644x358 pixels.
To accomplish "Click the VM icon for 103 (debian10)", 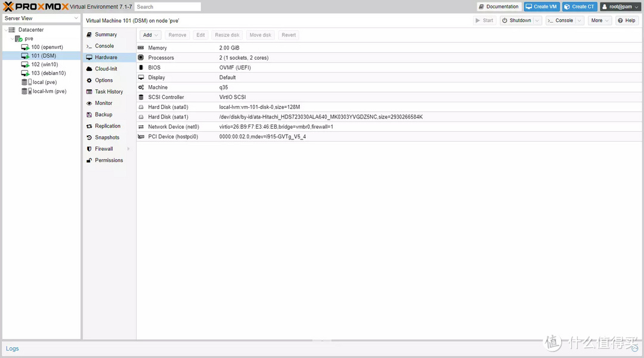I will (x=25, y=73).
